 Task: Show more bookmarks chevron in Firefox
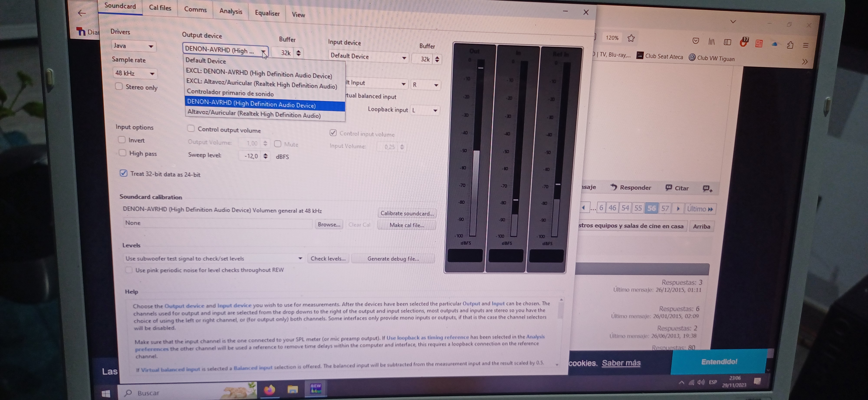pos(805,62)
